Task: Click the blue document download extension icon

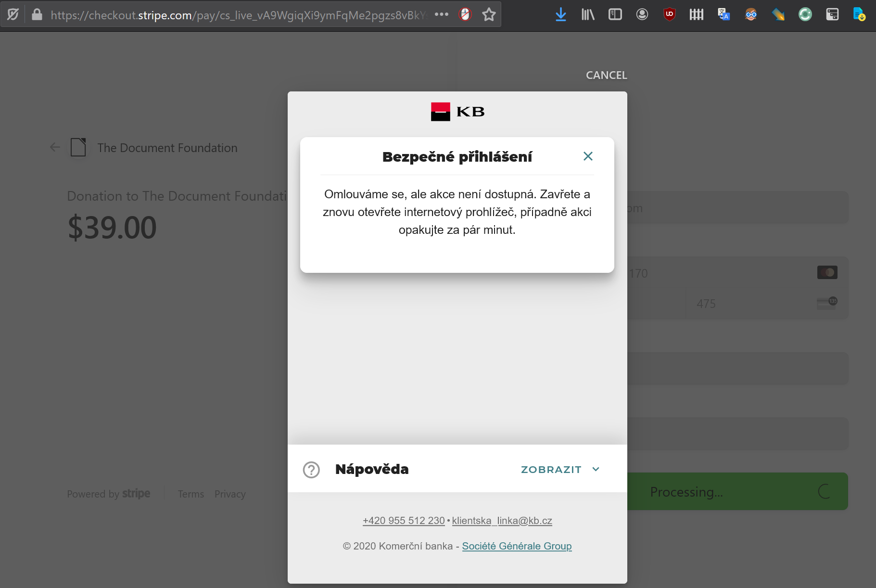Action: [x=859, y=14]
